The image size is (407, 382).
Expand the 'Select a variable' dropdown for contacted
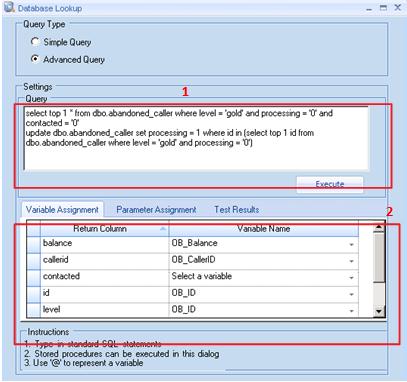351,278
